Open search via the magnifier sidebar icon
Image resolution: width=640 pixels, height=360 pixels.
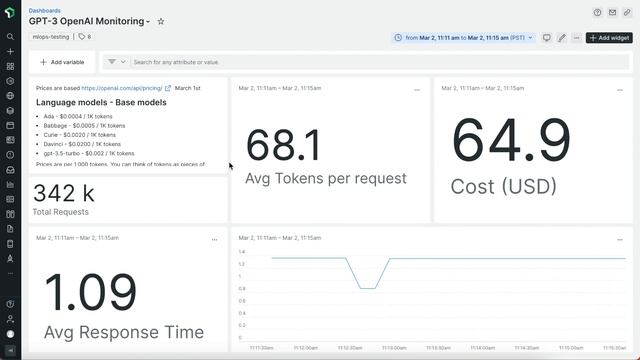tap(10, 37)
